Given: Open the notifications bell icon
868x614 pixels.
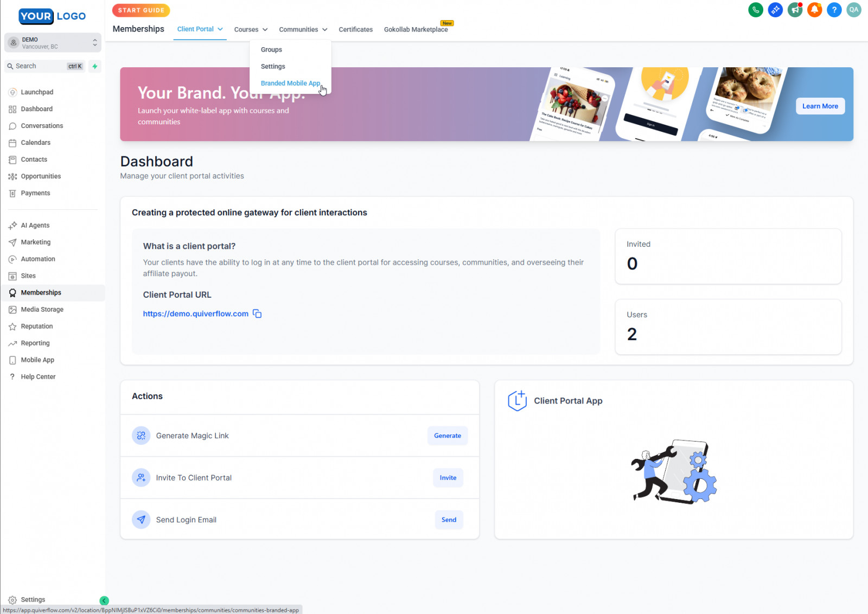Looking at the screenshot, I should (x=814, y=10).
